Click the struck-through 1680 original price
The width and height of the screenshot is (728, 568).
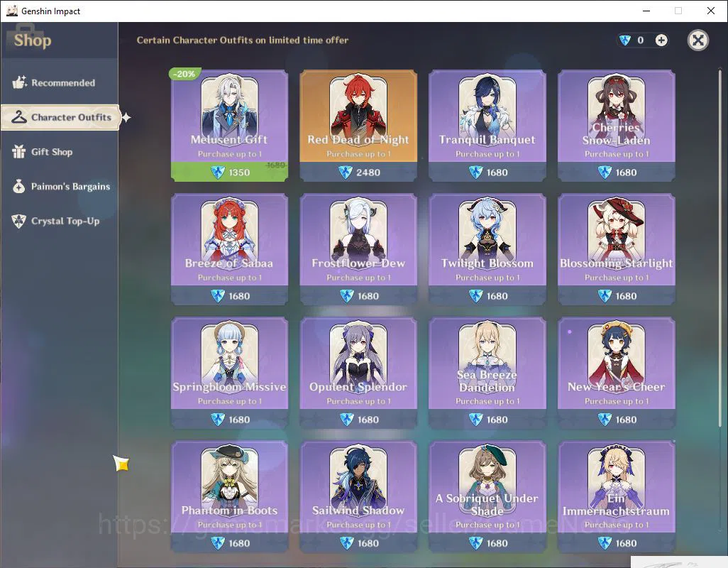pos(276,165)
